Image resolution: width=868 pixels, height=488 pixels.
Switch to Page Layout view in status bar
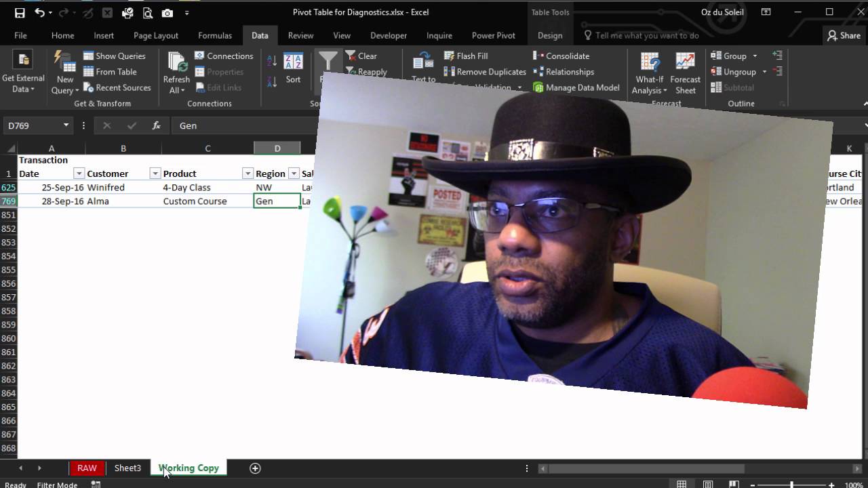708,485
